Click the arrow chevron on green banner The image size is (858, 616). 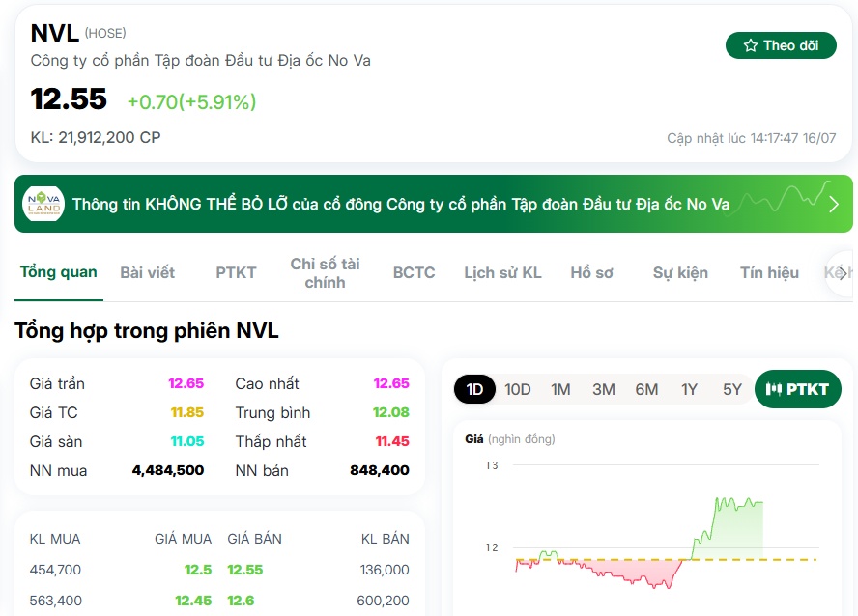834,204
